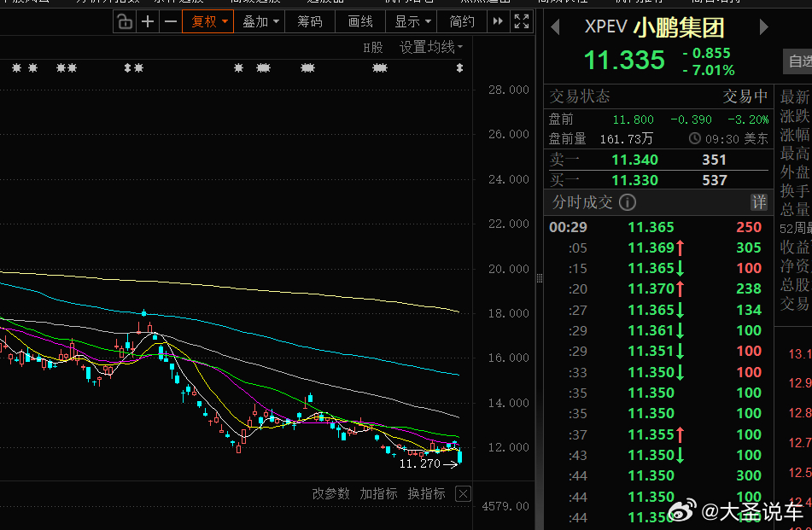Select the 画线 drawing tool
Image resolution: width=812 pixels, height=530 pixels.
coord(360,21)
